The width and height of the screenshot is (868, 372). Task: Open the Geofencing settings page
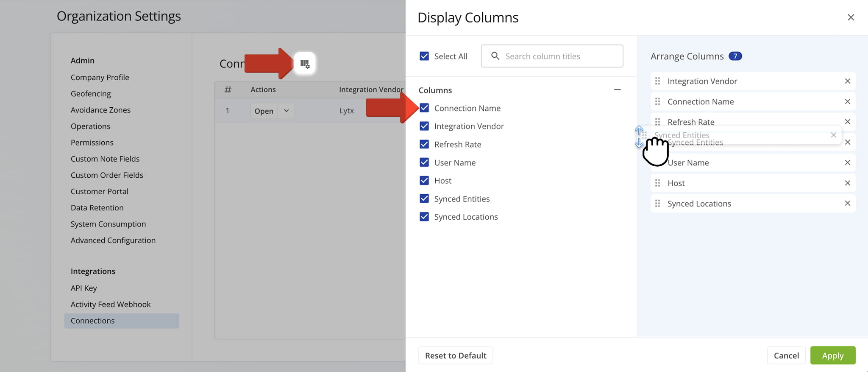[x=91, y=94]
